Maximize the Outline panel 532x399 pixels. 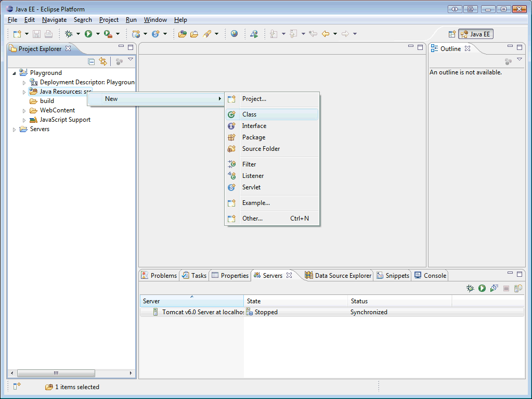click(x=520, y=47)
